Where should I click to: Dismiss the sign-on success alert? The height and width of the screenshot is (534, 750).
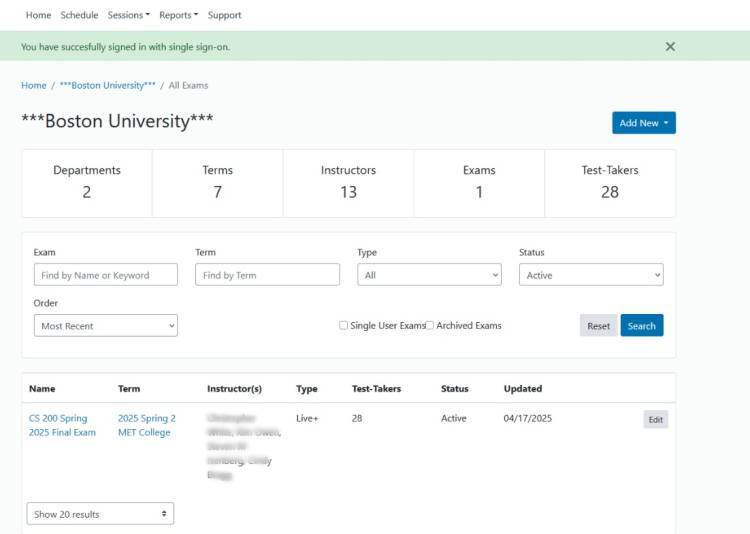670,46
